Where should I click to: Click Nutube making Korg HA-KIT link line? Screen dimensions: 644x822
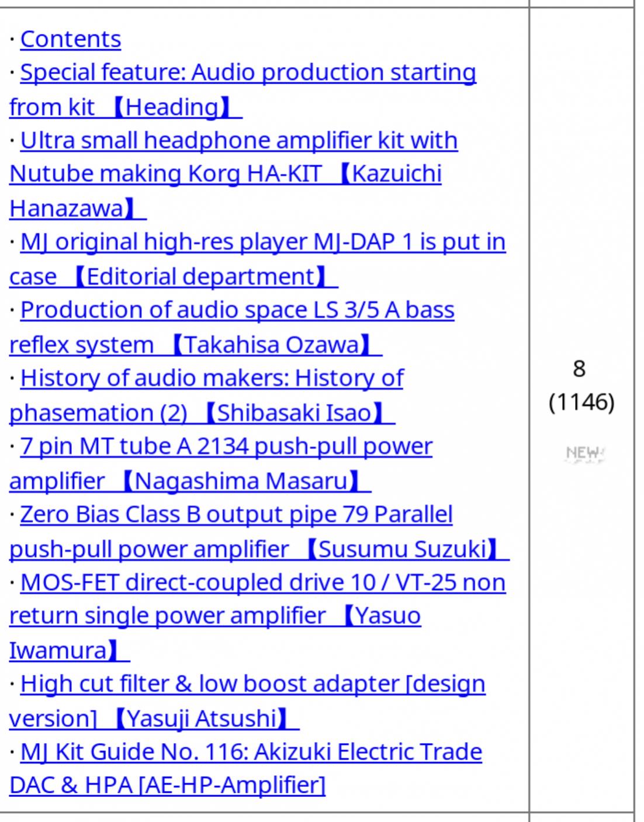pyautogui.click(x=226, y=174)
